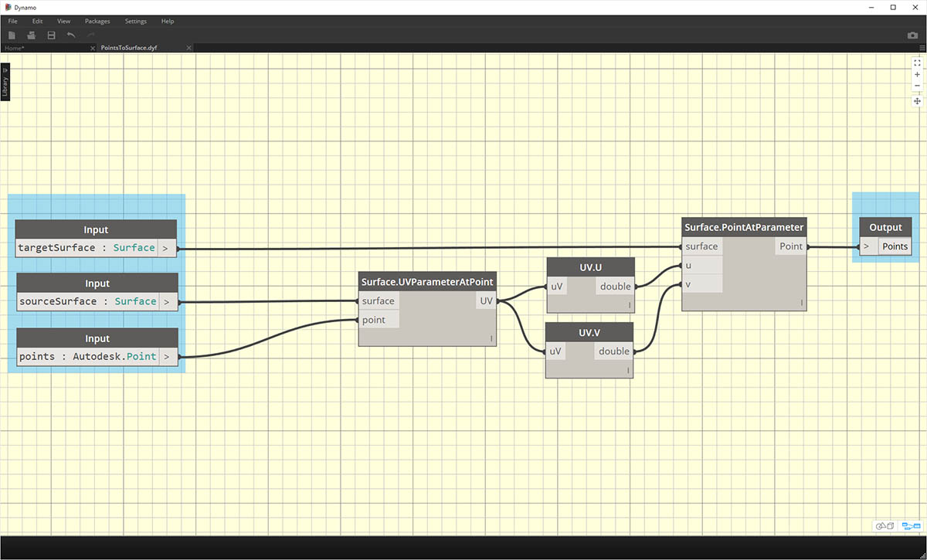Viewport: 927px width, 560px height.
Task: Open the Settings menu
Action: pyautogui.click(x=136, y=21)
